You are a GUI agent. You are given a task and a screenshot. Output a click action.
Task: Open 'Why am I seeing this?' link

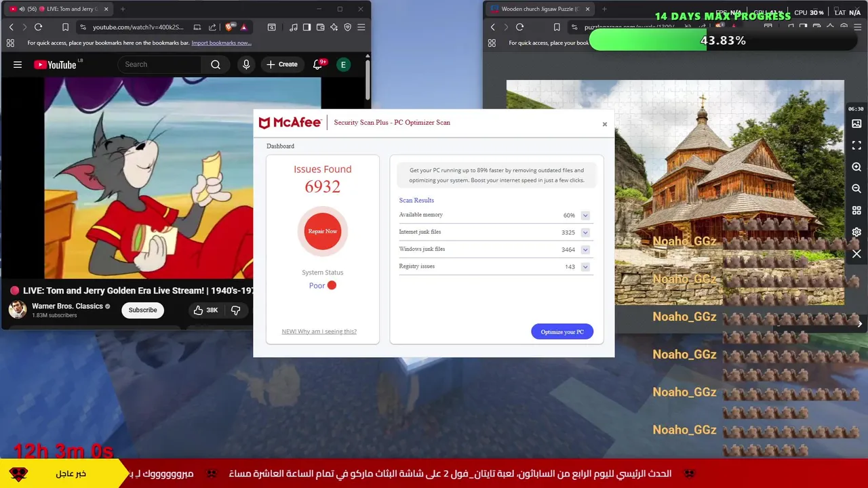point(319,331)
